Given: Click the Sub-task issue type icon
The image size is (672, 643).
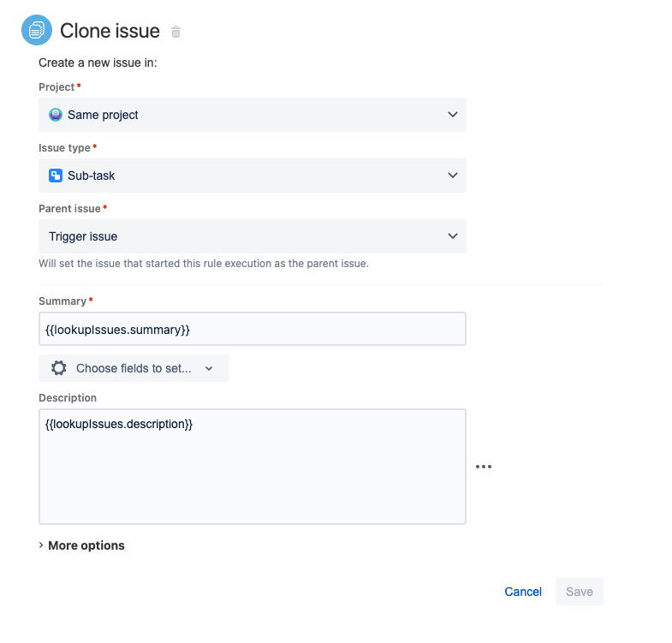Looking at the screenshot, I should click(x=56, y=176).
